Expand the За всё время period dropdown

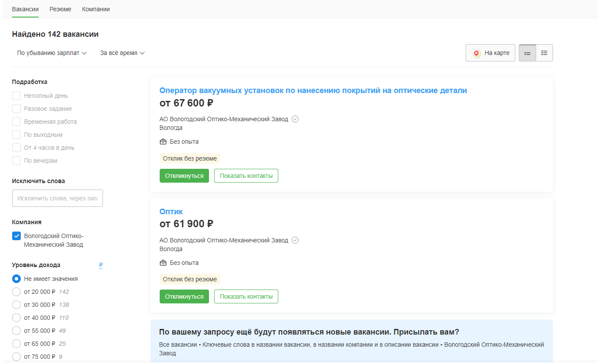(x=122, y=53)
